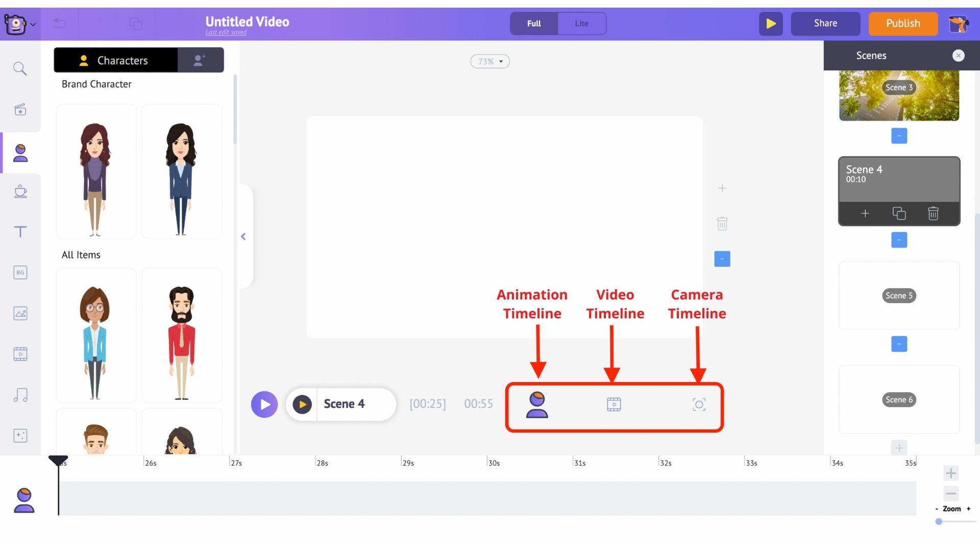Open the Brand Character section expander
This screenshot has width=980, height=551.
pyautogui.click(x=96, y=84)
